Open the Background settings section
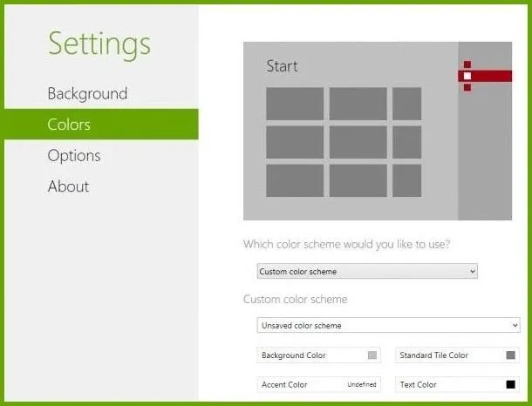Screen dimensions: 532x406 [x=87, y=93]
